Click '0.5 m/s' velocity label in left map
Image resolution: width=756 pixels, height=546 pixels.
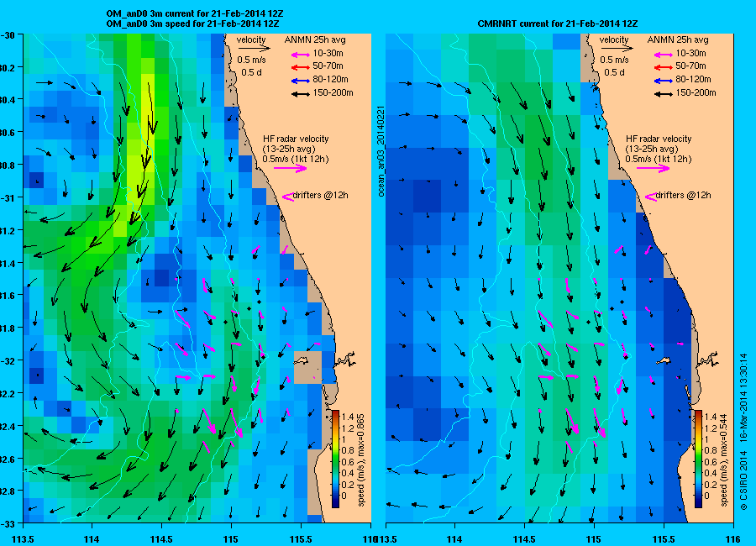(x=251, y=60)
